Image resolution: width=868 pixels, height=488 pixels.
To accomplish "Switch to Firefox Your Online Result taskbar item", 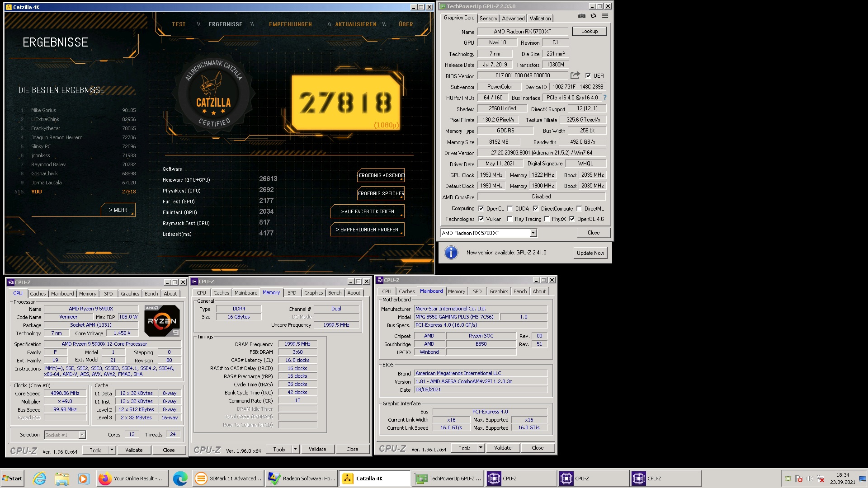I will tap(132, 479).
